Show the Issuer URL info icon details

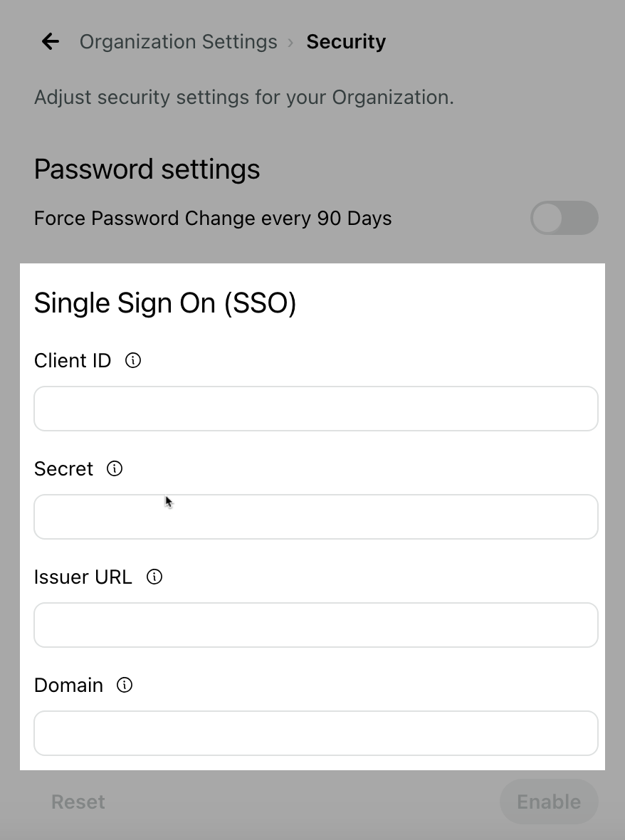point(154,577)
